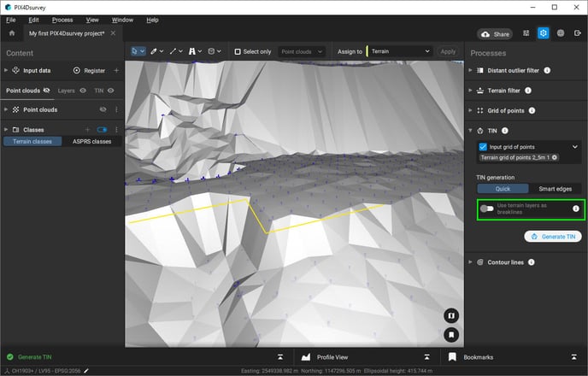The width and height of the screenshot is (588, 376).
Task: Click the map view round button
Action: click(451, 315)
